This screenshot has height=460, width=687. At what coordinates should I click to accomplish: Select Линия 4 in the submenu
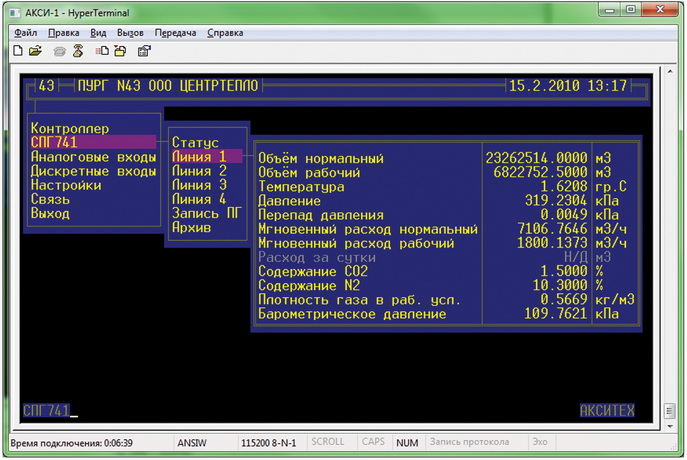pyautogui.click(x=199, y=199)
